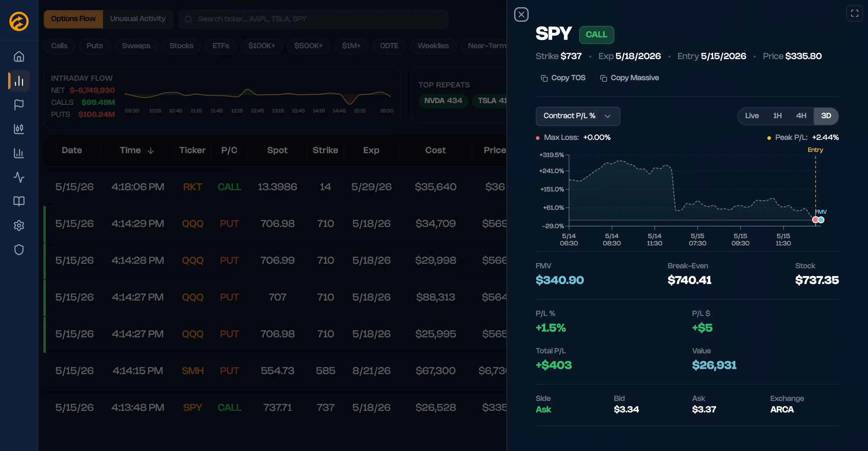Toggle the Calls filter chip

[59, 46]
